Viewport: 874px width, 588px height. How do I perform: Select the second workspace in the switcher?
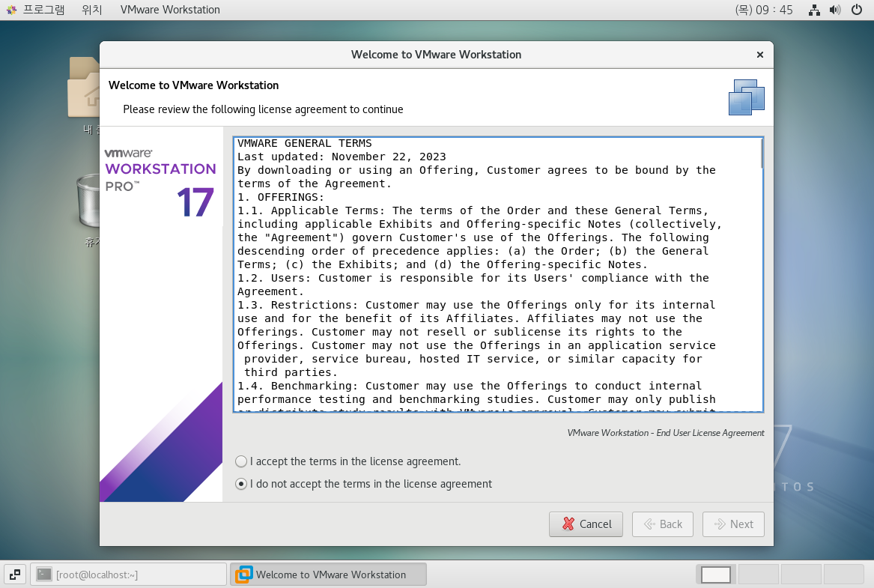click(x=757, y=575)
